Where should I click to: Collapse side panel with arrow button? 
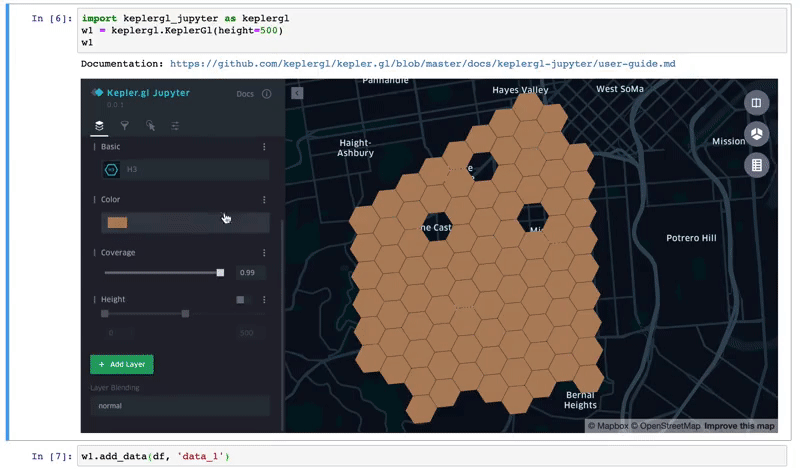pyautogui.click(x=297, y=93)
